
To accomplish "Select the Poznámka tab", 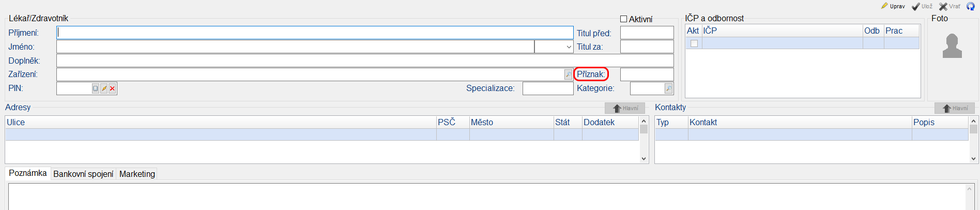I will (28, 173).
